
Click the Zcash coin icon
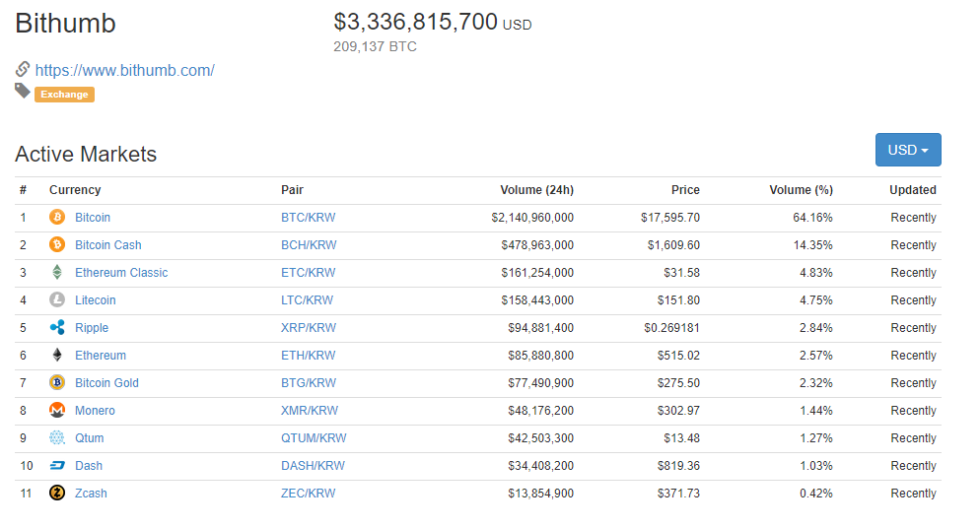(57, 494)
